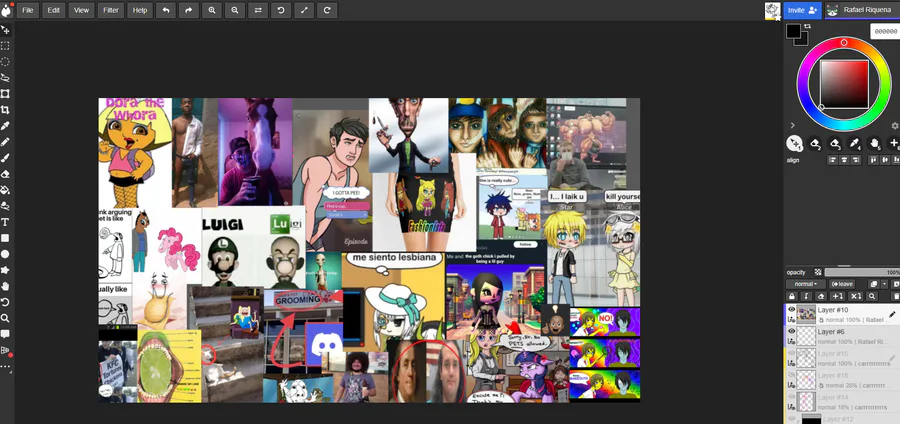
Task: Click the Redo arrow in top toolbar
Action: (x=189, y=10)
